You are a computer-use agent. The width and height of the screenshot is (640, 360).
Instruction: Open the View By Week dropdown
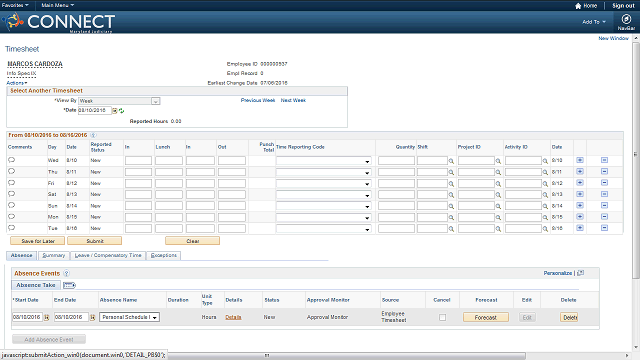pos(119,101)
